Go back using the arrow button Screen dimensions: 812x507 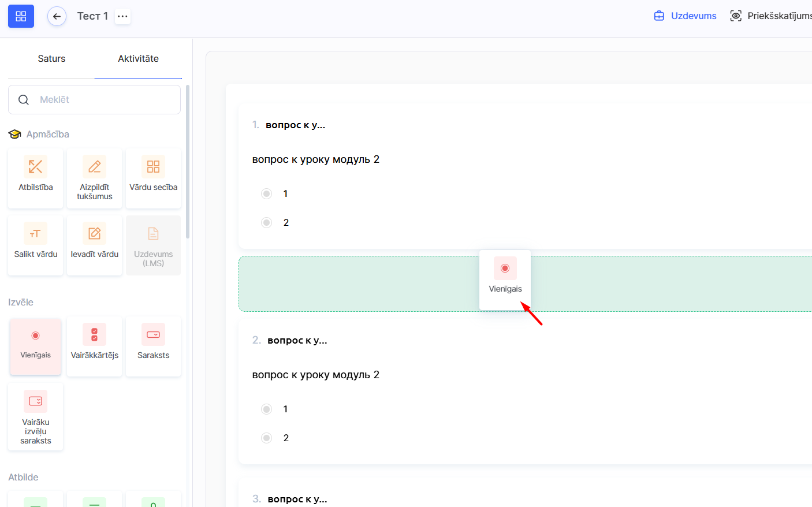click(x=57, y=16)
